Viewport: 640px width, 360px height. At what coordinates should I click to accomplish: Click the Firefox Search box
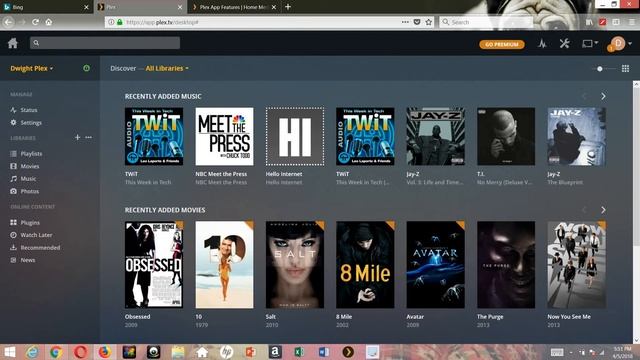coord(486,22)
